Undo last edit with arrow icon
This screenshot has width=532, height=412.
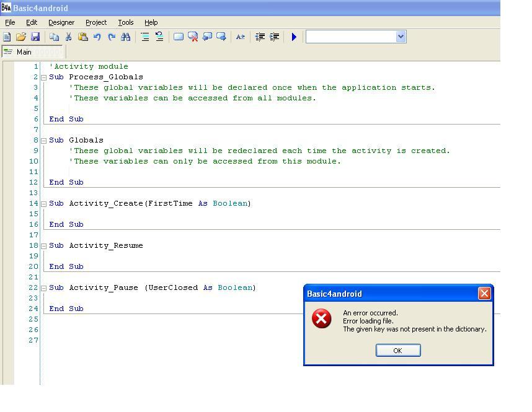click(x=97, y=37)
